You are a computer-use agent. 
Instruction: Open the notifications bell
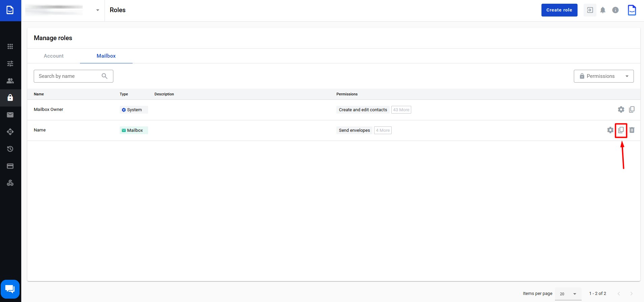(603, 10)
